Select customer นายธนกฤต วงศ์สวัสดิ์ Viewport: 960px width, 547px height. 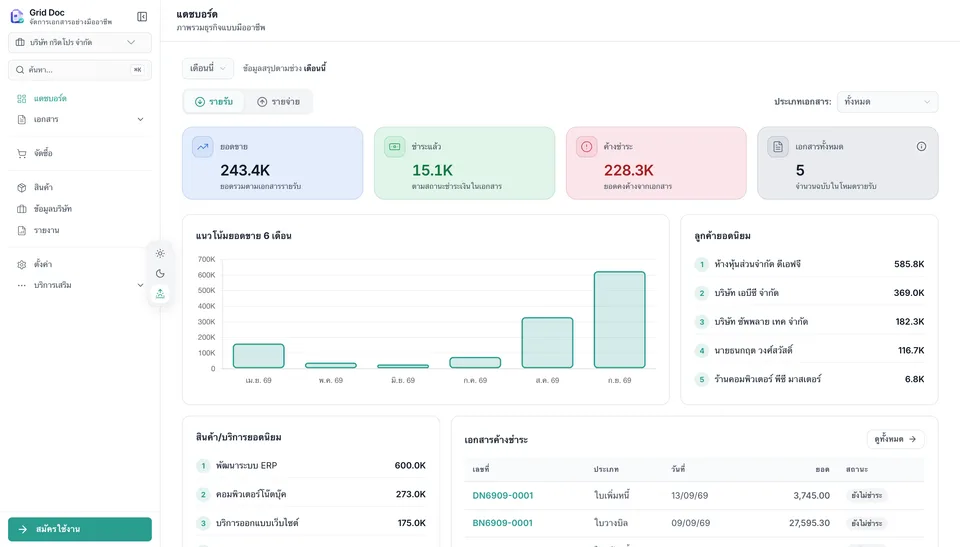click(753, 350)
